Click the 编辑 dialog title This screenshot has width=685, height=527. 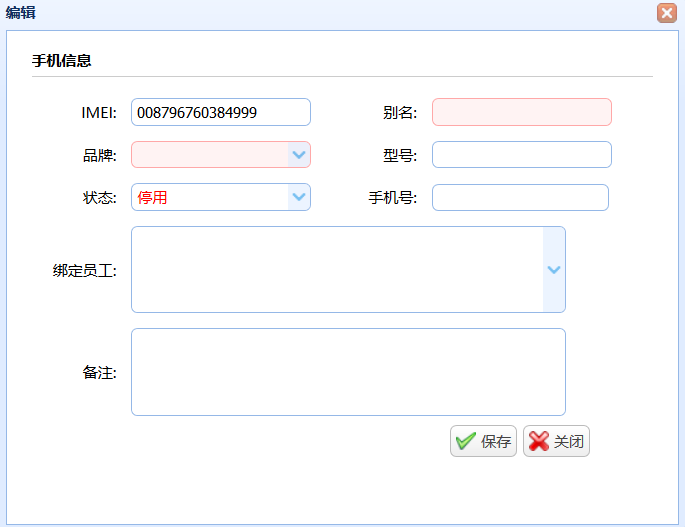coord(21,13)
